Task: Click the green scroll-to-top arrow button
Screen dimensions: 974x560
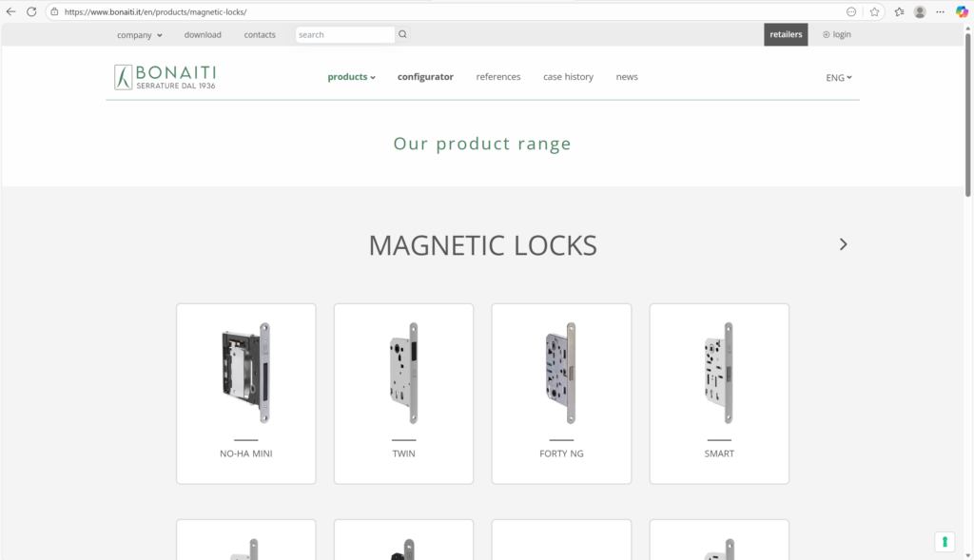Action: click(945, 541)
